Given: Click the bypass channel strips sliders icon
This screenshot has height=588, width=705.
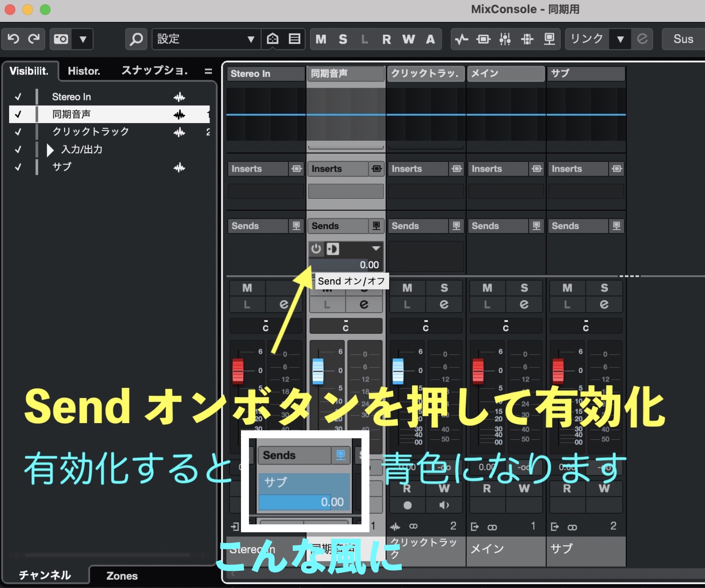Looking at the screenshot, I should point(505,39).
